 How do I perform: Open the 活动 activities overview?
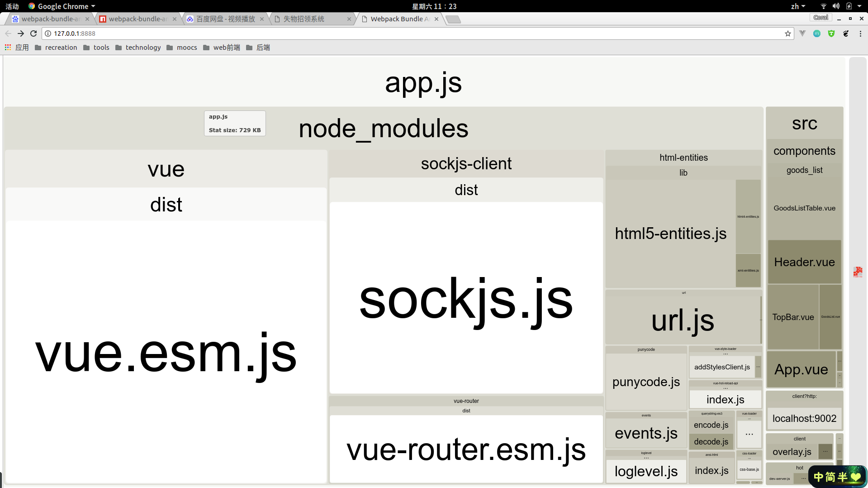coord(12,6)
